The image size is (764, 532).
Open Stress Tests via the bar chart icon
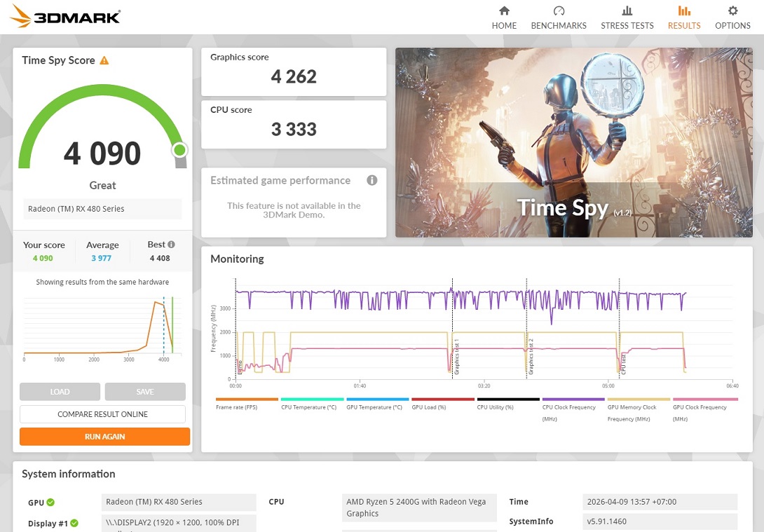coord(627,11)
